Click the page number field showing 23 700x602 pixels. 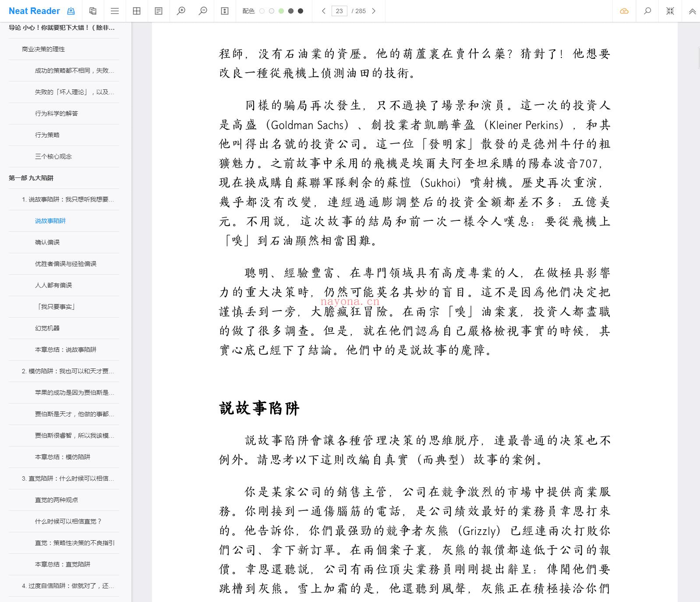tap(339, 11)
